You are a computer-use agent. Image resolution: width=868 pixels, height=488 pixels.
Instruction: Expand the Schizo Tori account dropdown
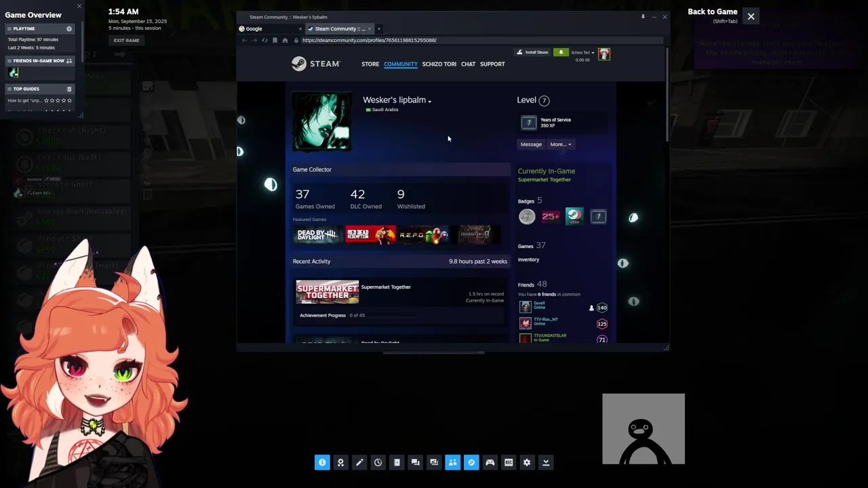pos(583,52)
